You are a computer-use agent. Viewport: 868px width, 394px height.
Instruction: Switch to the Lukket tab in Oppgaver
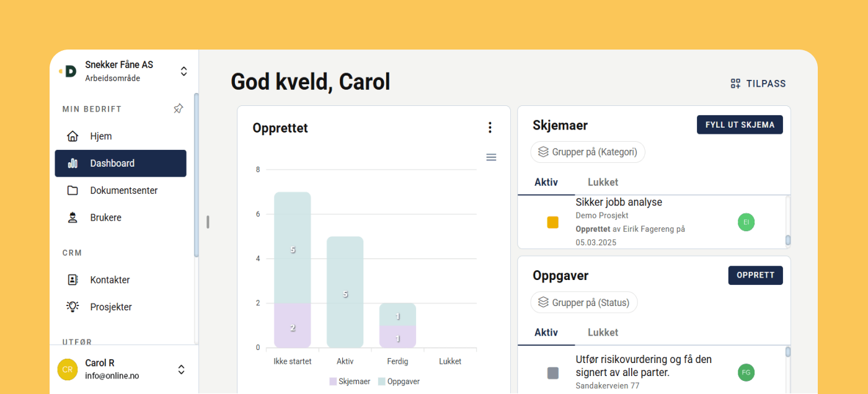tap(603, 333)
